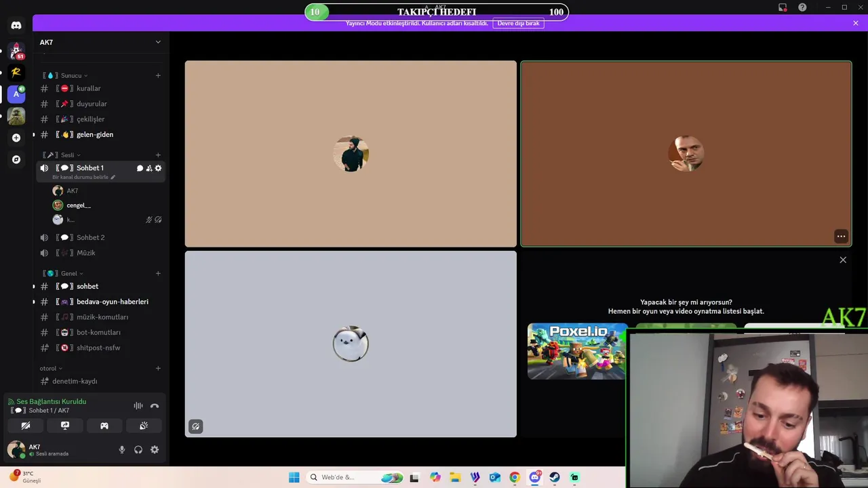This screenshot has height=488, width=868.
Task: Open the soundboard icon
Action: click(144, 426)
